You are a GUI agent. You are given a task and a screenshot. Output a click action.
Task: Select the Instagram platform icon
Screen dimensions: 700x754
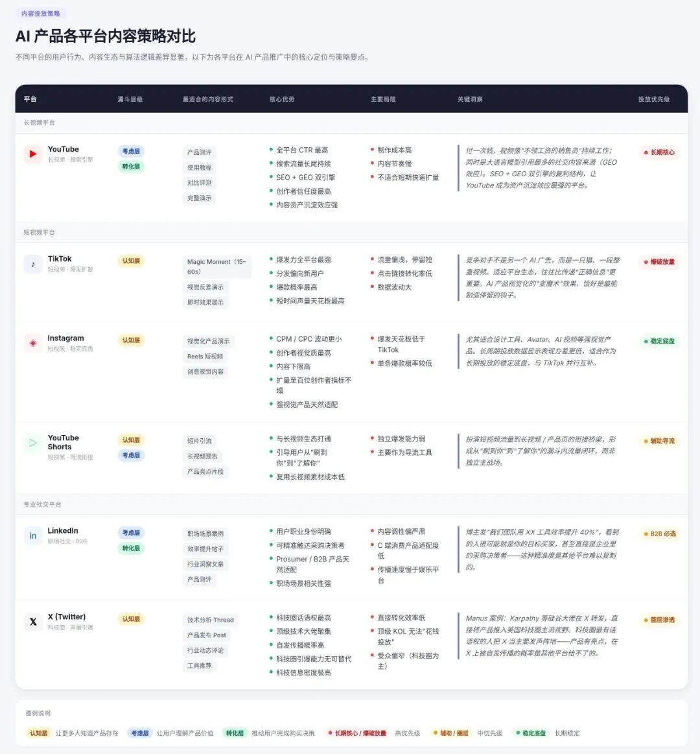coord(32,343)
